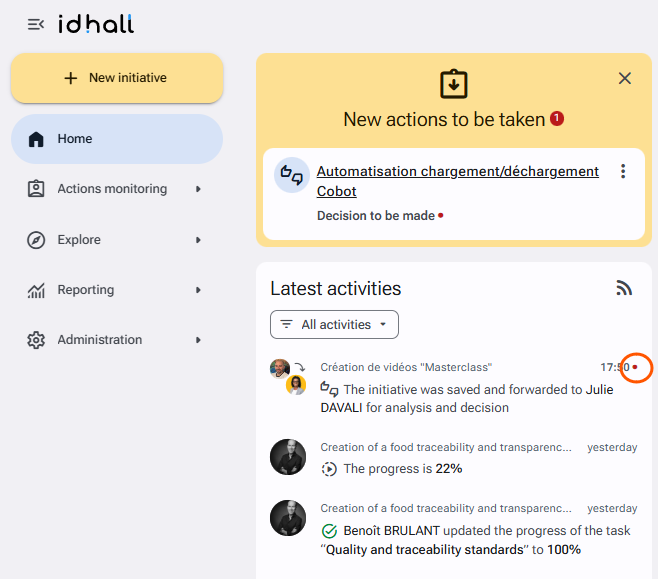Click the red notification badge beside New actions

557,119
